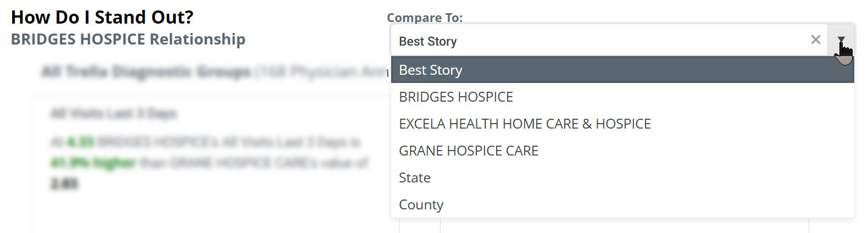Select County comparison option
The height and width of the screenshot is (233, 868).
[x=622, y=204]
